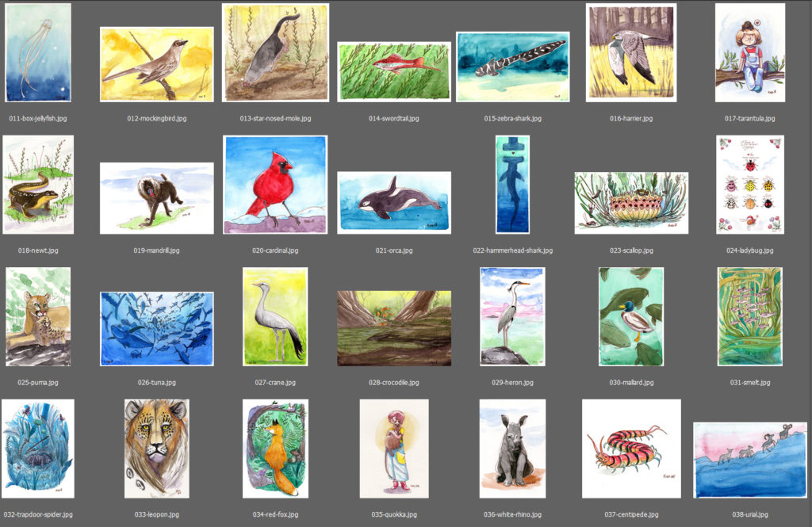Click the red cardinal painting thumbnail
812x527 pixels.
[x=275, y=185]
